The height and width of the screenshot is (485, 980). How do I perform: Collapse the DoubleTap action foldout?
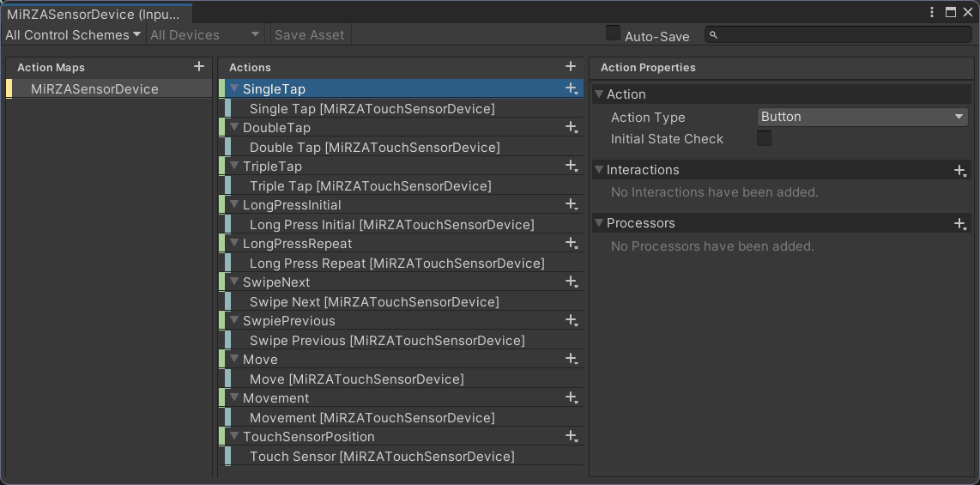pos(233,127)
